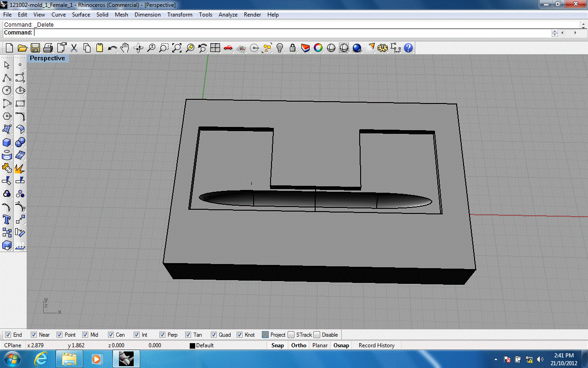Choose the Box solid tool
The width and height of the screenshot is (588, 368).
click(7, 142)
